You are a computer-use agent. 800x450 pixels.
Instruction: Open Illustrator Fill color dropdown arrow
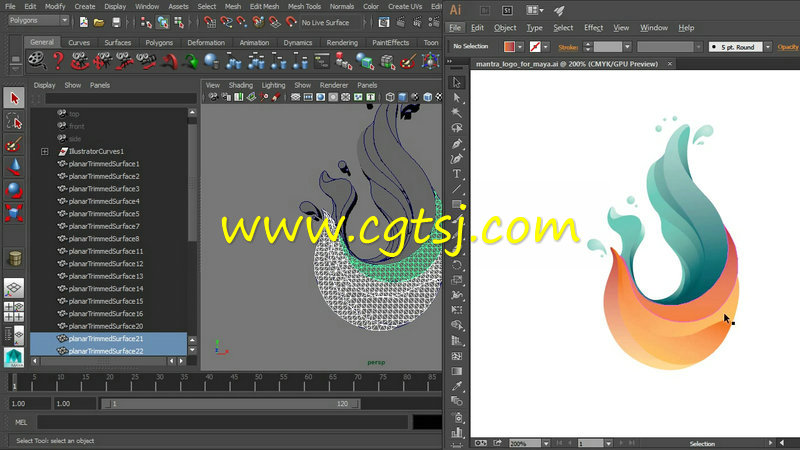click(x=520, y=47)
